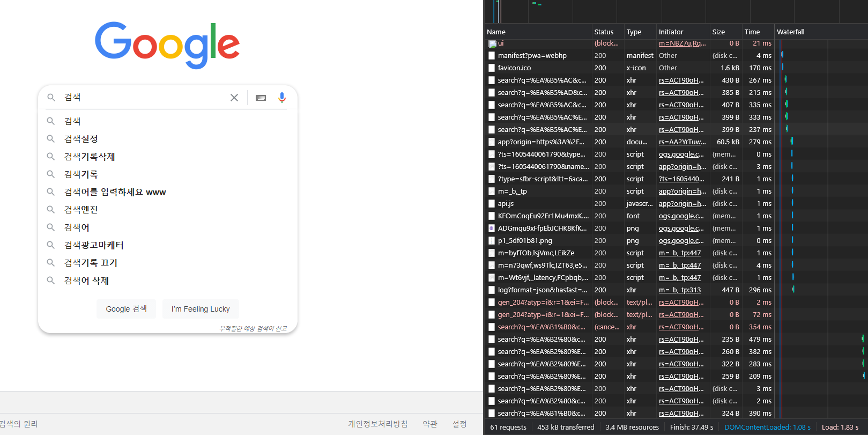Click icon of the blocked ui request
868x435 pixels.
(x=492, y=43)
